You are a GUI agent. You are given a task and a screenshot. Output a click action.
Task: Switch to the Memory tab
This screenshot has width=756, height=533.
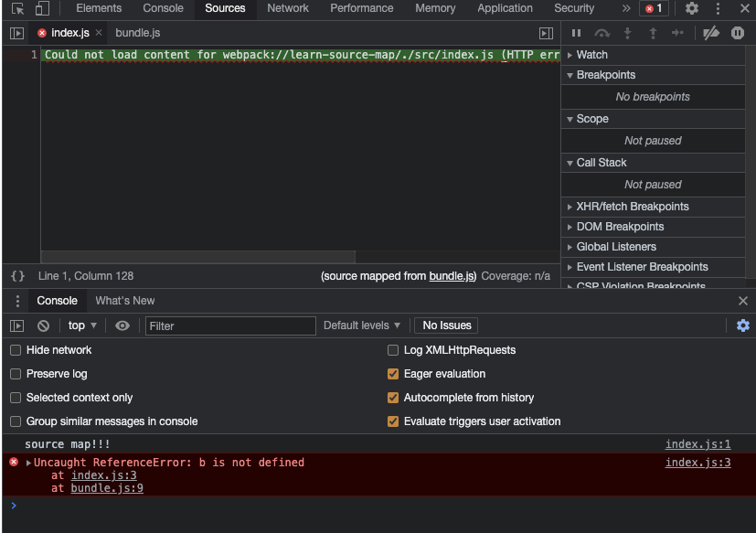(x=435, y=8)
